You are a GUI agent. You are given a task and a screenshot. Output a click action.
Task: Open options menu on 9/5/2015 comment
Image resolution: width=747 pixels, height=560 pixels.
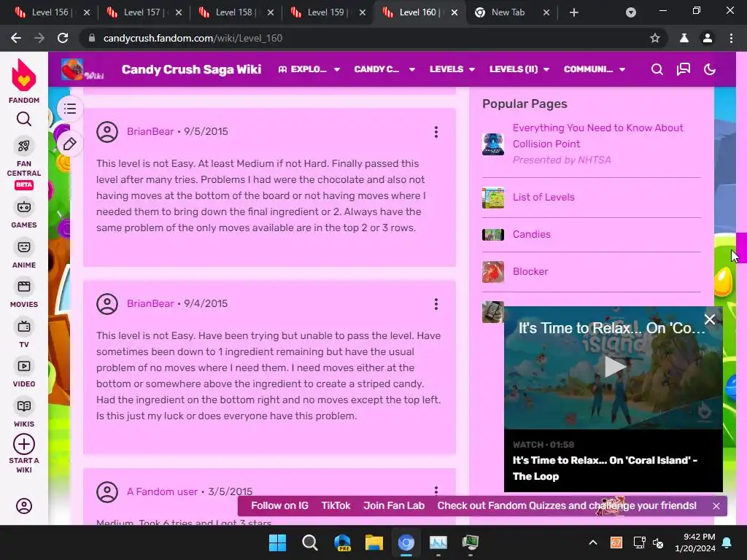(x=436, y=132)
